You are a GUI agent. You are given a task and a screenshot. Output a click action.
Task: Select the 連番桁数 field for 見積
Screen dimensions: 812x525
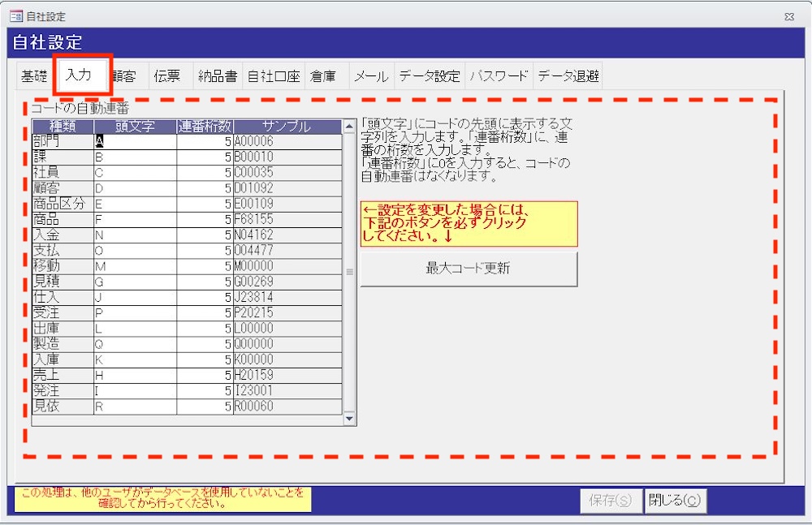(x=205, y=282)
